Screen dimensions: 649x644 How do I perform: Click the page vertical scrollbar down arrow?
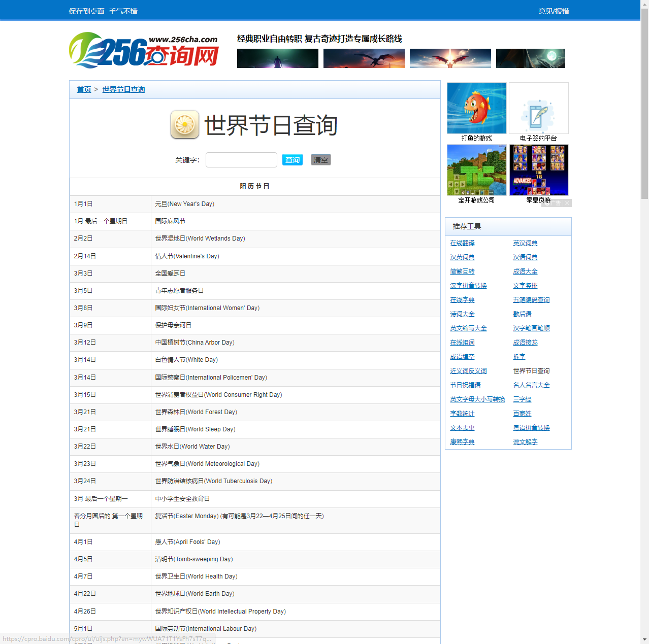tap(644, 639)
